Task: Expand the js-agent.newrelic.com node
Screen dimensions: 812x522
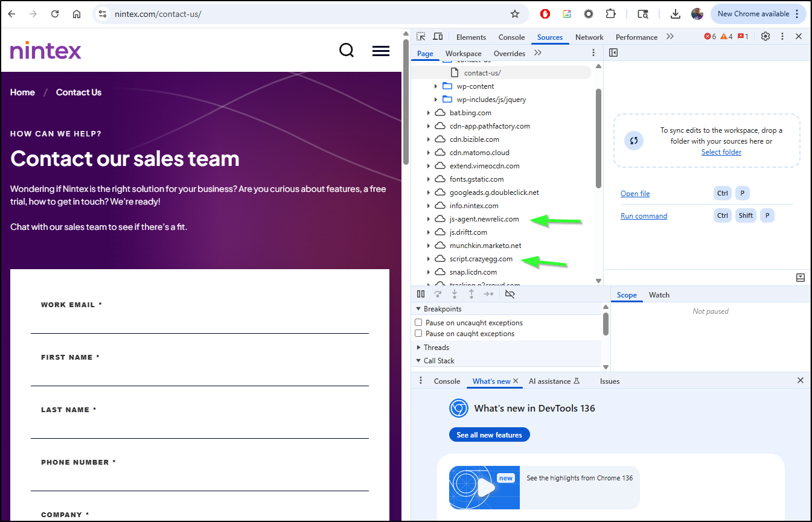Action: click(429, 219)
